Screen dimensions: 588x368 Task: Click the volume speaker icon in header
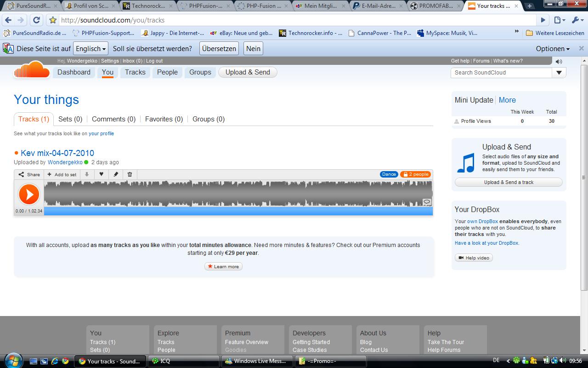click(559, 61)
